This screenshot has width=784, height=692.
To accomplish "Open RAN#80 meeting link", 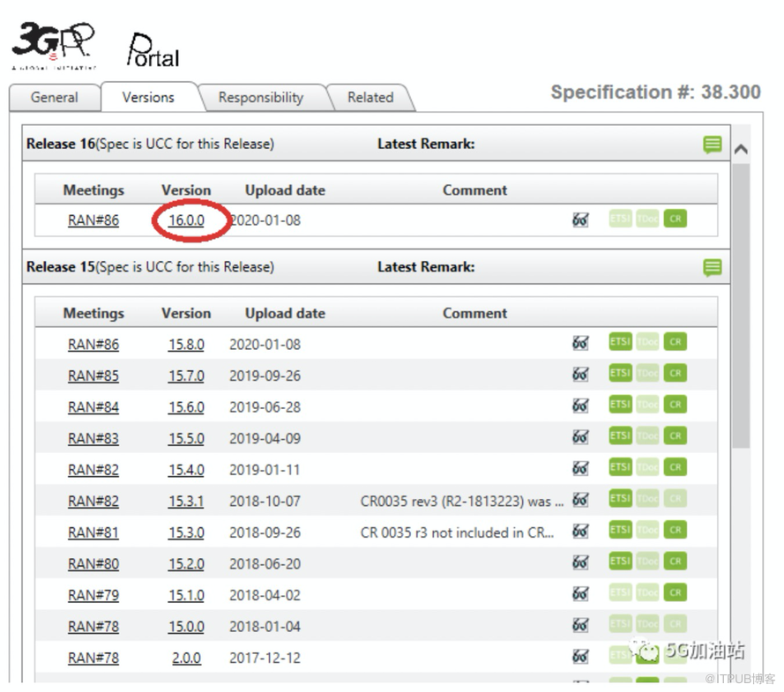I will coord(93,563).
